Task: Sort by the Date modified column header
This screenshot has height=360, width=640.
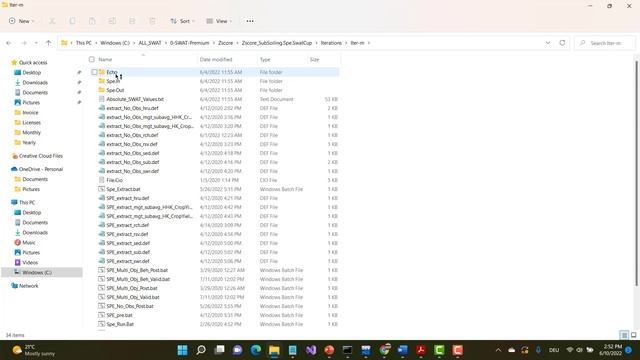Action: 216,60
